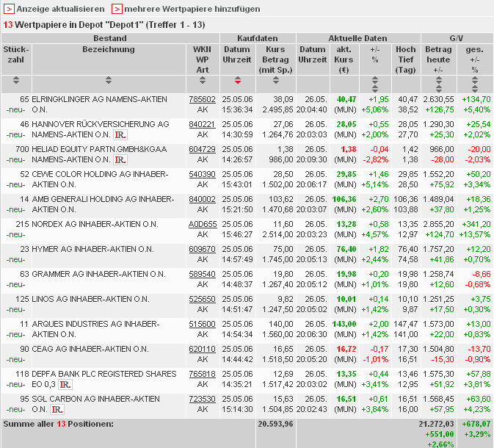Open WKN link A0D655 for Nordex
The width and height of the screenshot is (494, 448).
pos(202,224)
